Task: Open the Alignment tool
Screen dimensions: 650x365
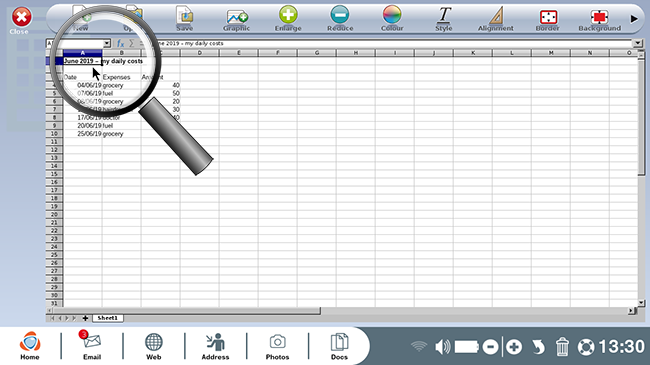Action: [495, 18]
